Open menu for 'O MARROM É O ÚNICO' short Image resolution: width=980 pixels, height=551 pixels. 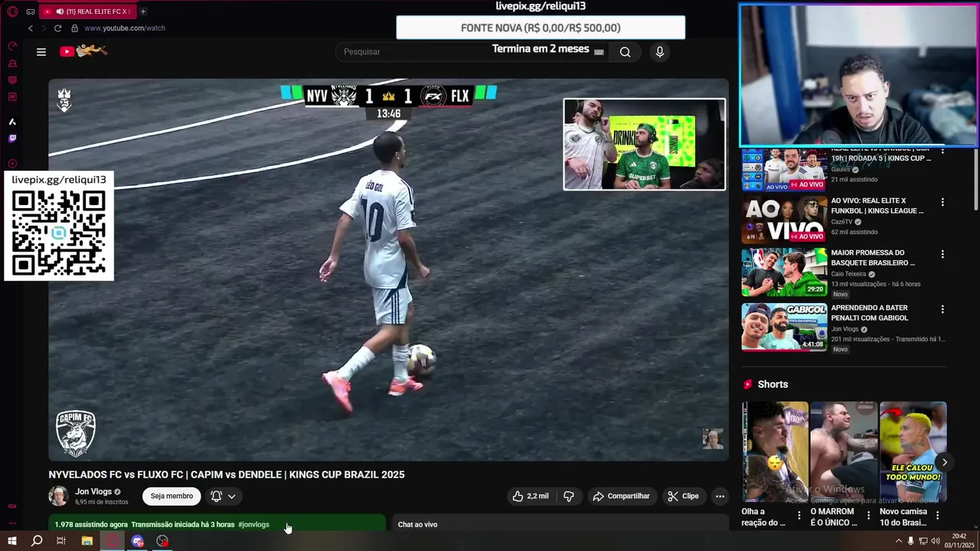pyautogui.click(x=868, y=516)
